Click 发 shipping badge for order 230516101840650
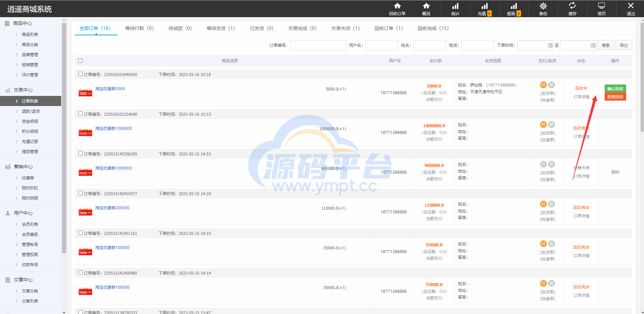 coord(552,85)
